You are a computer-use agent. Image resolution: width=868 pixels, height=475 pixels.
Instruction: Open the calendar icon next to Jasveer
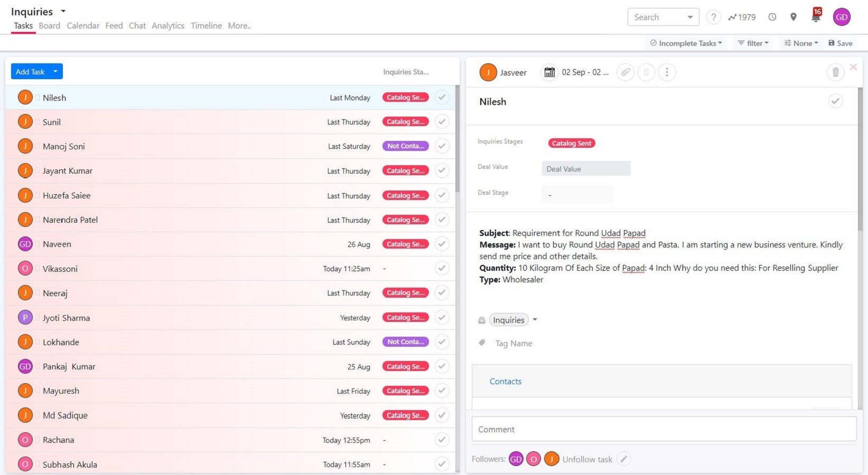(x=549, y=72)
